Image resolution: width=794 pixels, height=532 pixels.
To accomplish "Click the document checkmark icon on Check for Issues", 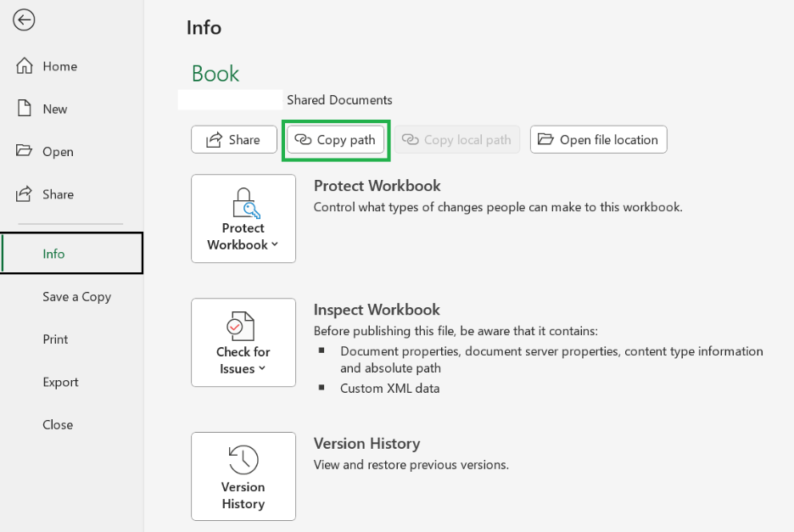I will (x=241, y=327).
